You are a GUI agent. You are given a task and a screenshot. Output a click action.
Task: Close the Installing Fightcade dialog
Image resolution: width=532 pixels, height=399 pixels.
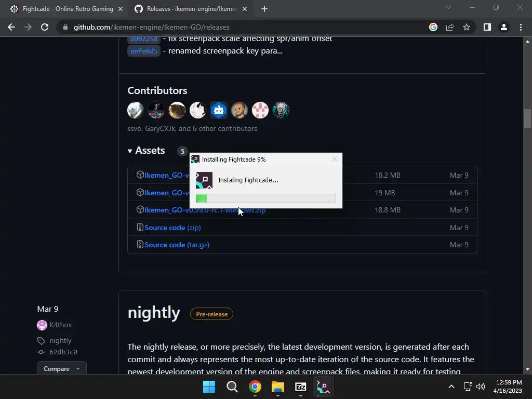coord(335,159)
